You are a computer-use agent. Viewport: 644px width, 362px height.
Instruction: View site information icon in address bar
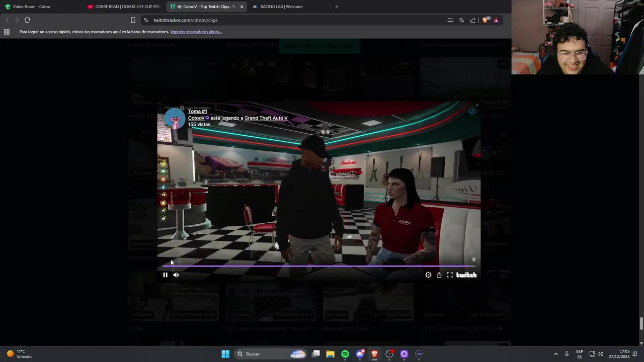click(x=146, y=20)
